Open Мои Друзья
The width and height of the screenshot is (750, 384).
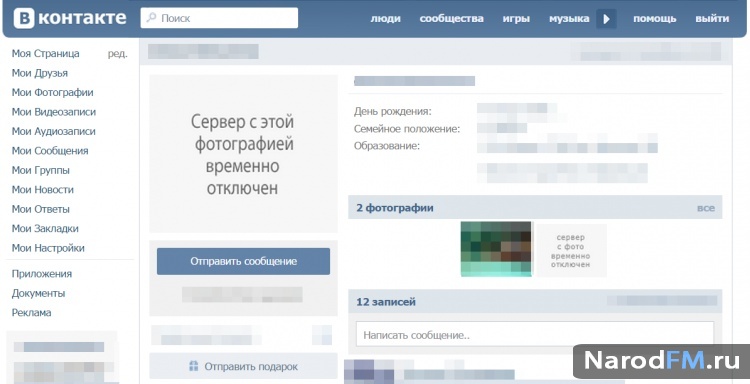pyautogui.click(x=40, y=73)
